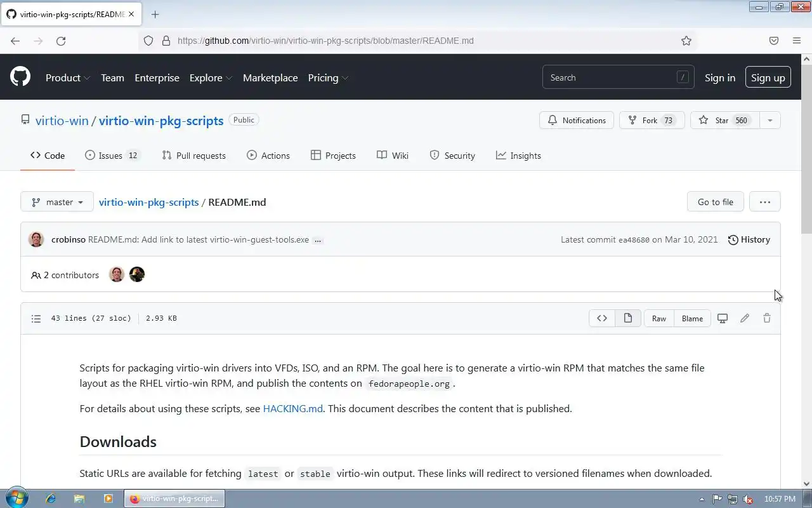Viewport: 812px width, 508px height.
Task: Switch to the Insights tab
Action: point(518,156)
